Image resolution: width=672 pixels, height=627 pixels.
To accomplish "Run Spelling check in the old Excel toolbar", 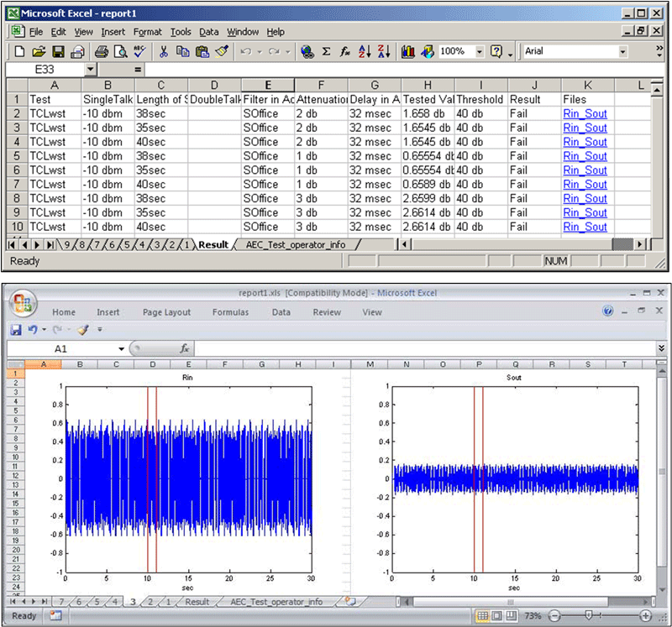I will coord(139,52).
